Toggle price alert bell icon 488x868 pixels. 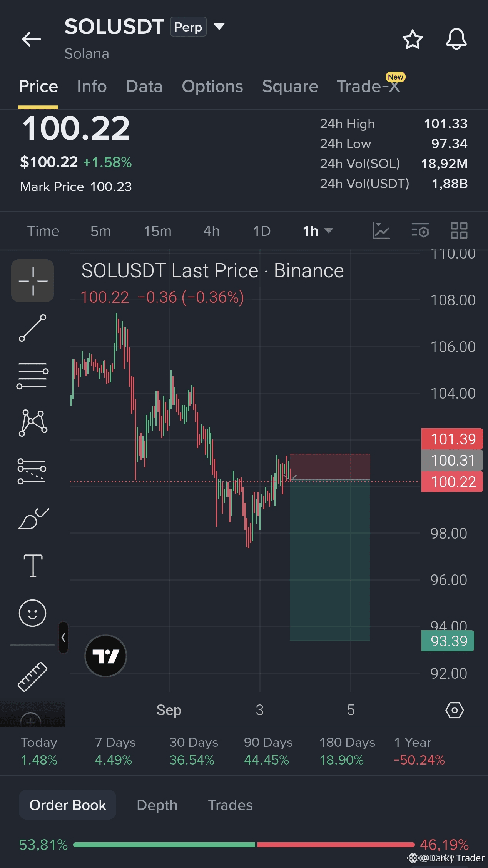click(456, 39)
